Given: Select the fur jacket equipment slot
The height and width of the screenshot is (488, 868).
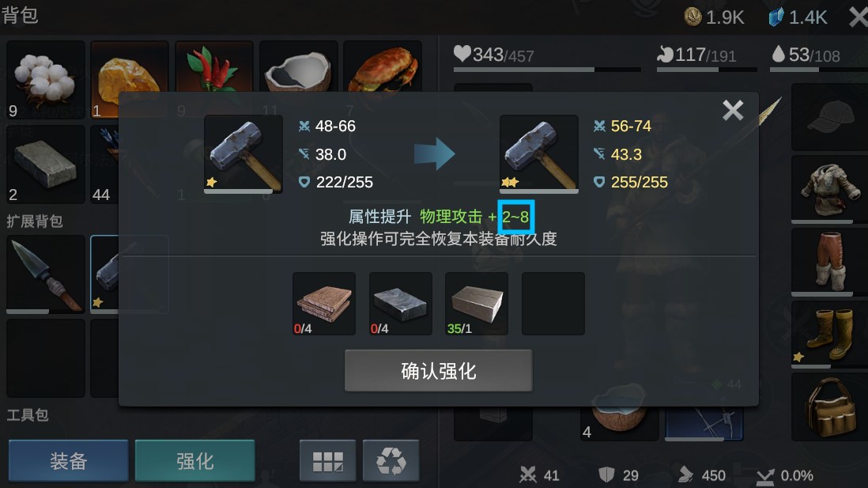Looking at the screenshot, I should 829,190.
